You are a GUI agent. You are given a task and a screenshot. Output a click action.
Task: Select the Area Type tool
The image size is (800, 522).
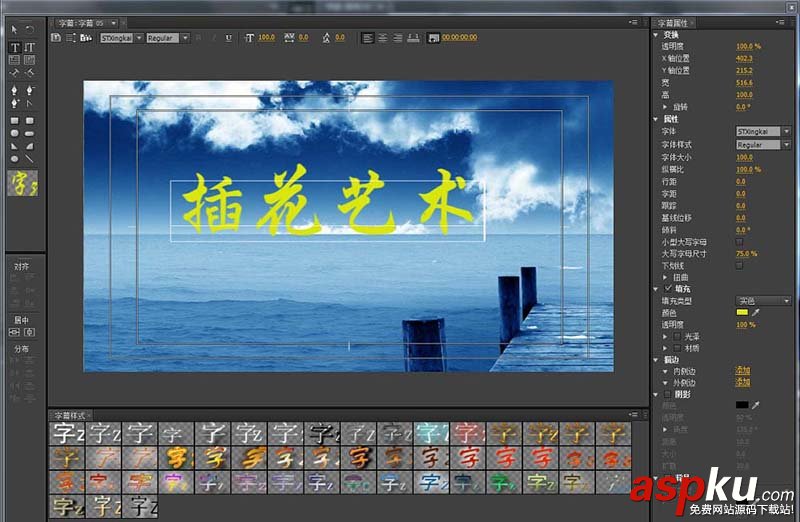pyautogui.click(x=14, y=60)
